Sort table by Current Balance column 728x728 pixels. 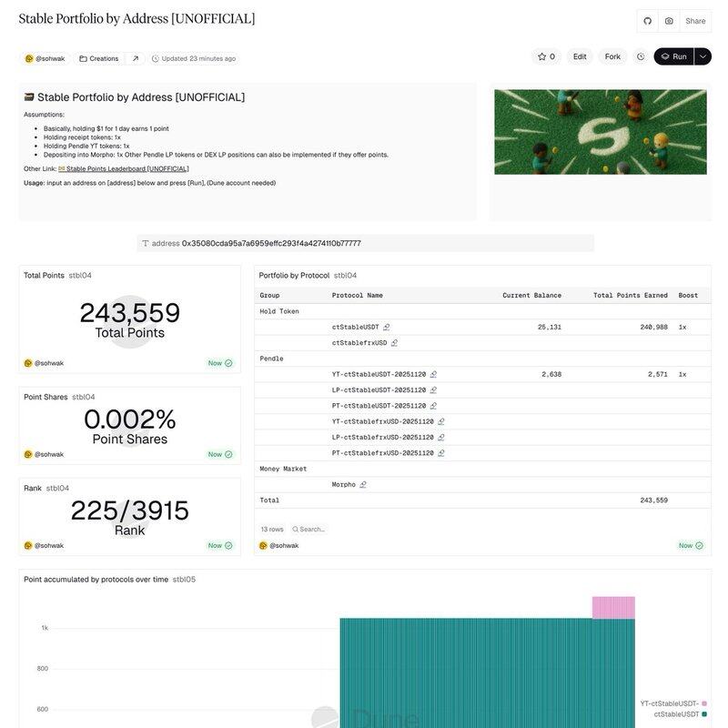coord(531,296)
